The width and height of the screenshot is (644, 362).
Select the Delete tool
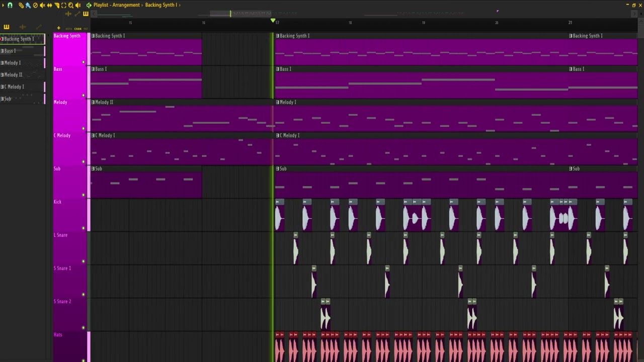point(35,5)
